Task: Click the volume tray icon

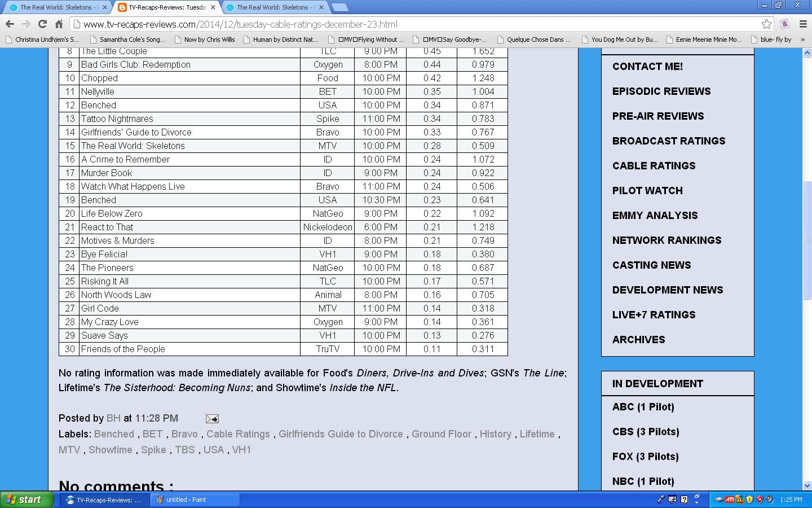Action: [770, 500]
